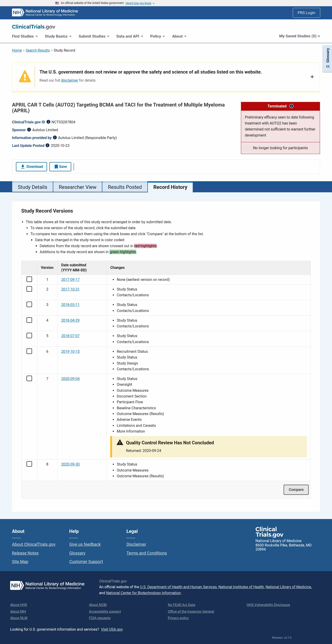Select the Record History tab
The height and width of the screenshot is (644, 332).
pyautogui.click(x=170, y=187)
